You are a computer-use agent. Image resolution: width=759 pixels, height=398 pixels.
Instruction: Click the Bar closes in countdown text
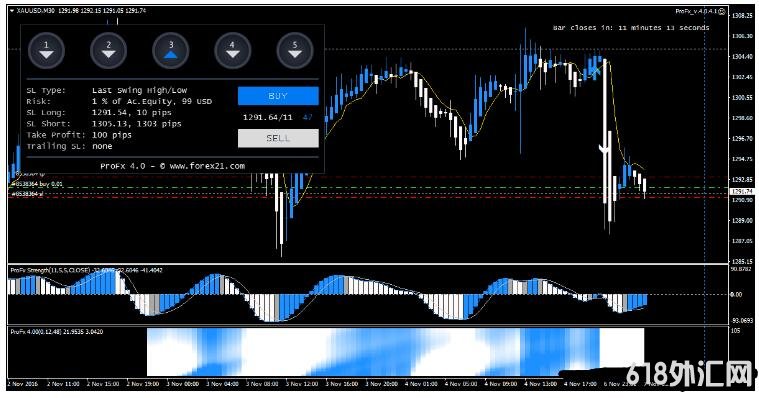[631, 28]
